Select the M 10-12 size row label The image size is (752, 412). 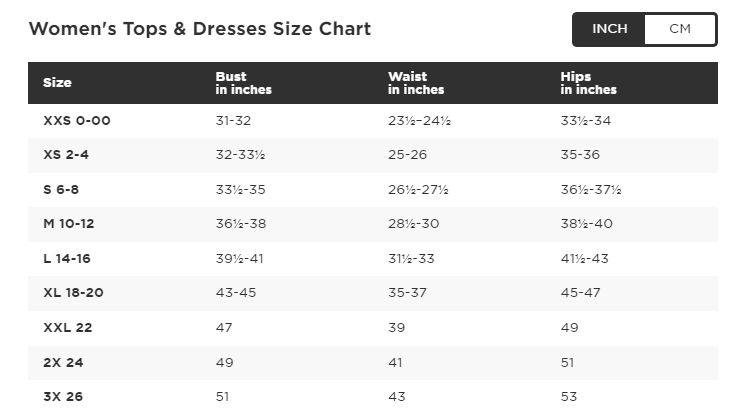[68, 224]
